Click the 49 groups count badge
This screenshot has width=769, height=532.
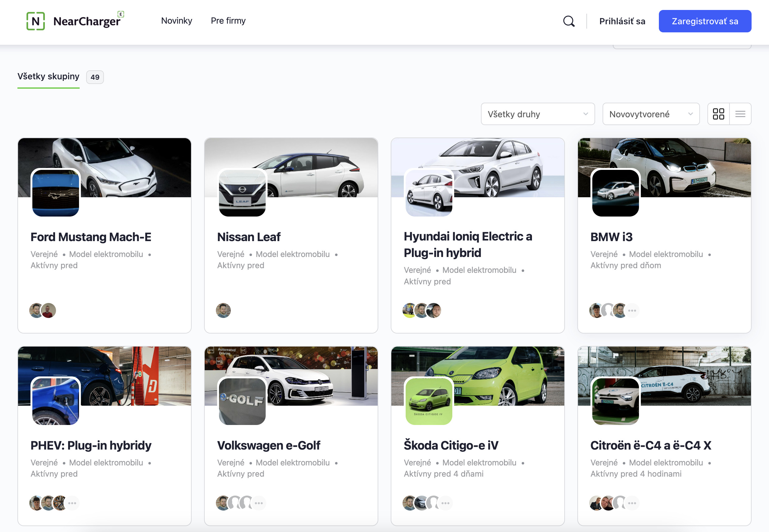95,77
